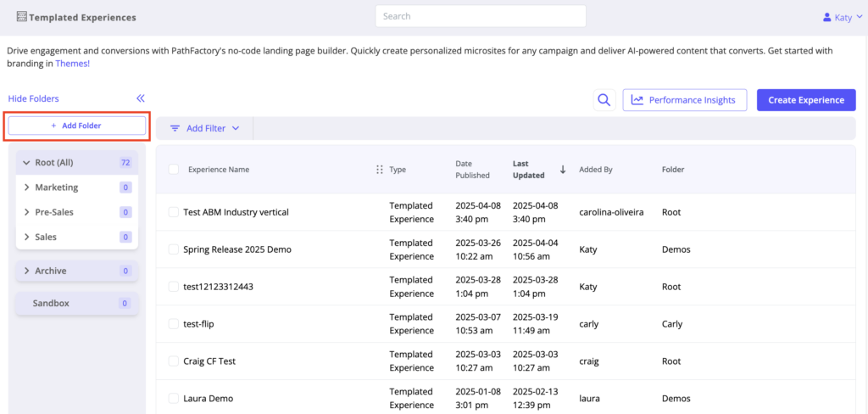Open the Laura Demo experience
The height and width of the screenshot is (414, 868).
click(x=209, y=398)
